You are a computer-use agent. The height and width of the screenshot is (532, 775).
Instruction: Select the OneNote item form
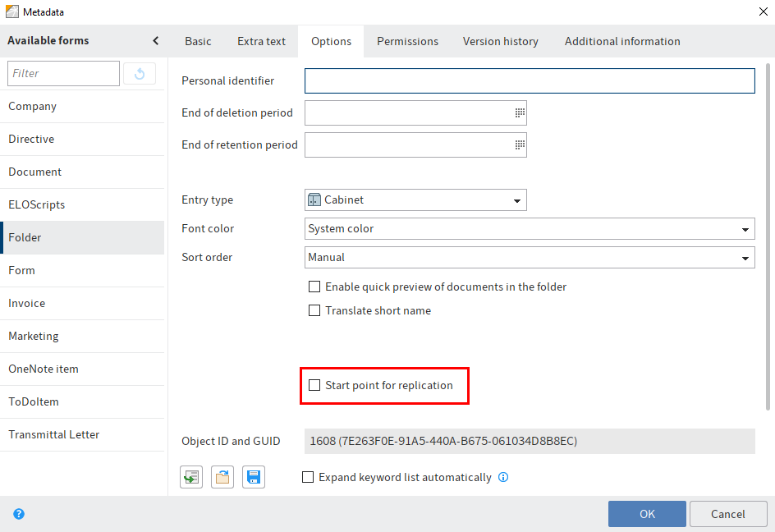82,369
